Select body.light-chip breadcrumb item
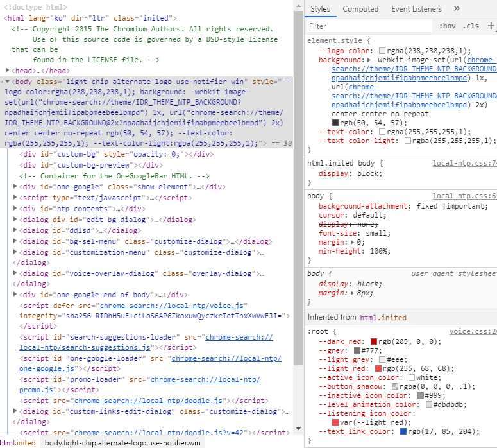The image size is (497, 448). (122, 443)
